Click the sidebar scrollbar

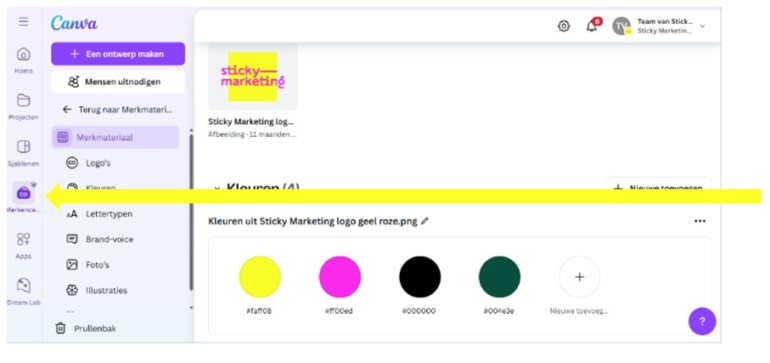point(191,211)
